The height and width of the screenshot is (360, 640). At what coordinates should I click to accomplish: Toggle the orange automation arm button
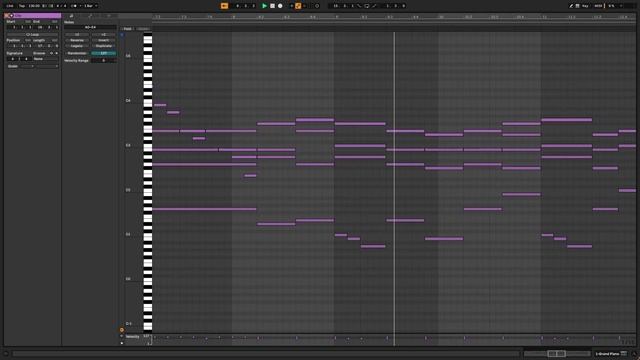pyautogui.click(x=298, y=6)
